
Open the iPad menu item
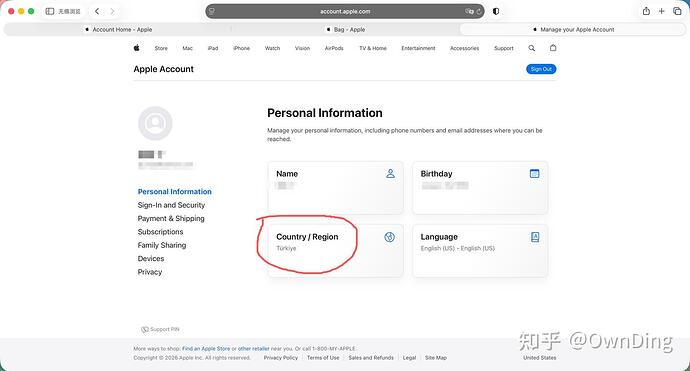213,48
